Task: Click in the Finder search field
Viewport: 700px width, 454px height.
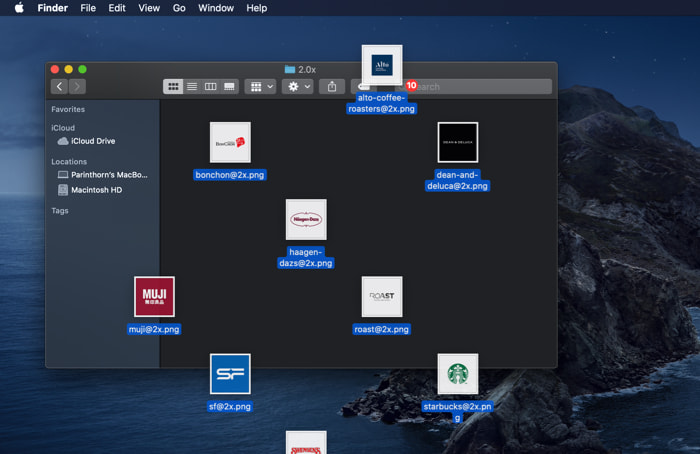Action: click(480, 87)
